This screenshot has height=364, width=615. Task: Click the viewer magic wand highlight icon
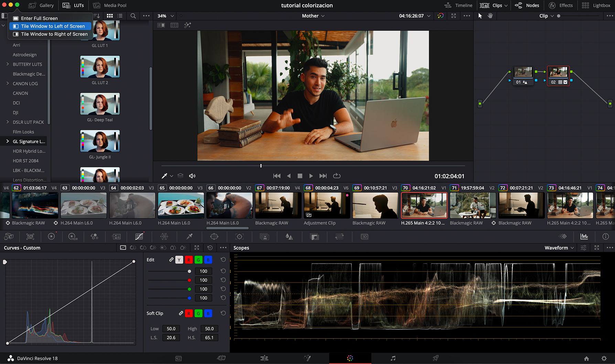coord(187,25)
